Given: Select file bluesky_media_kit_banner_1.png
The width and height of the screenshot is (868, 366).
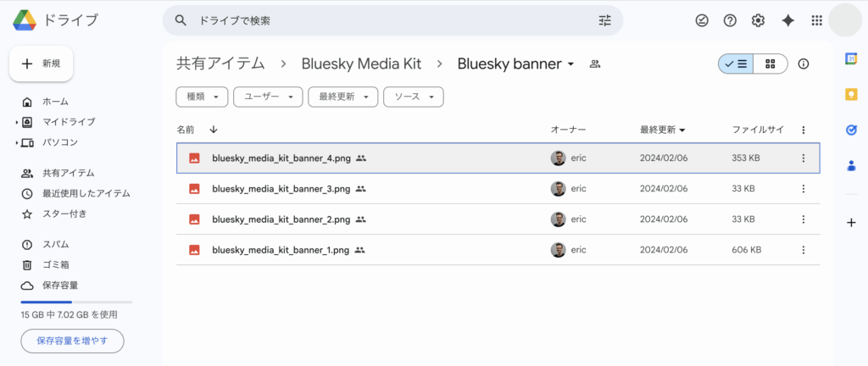Looking at the screenshot, I should (498, 250).
